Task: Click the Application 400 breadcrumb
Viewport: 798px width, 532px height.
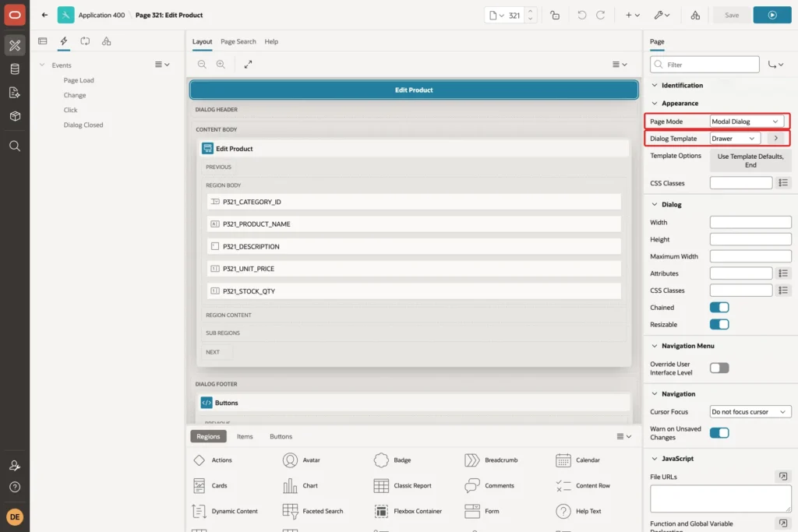Action: point(101,15)
